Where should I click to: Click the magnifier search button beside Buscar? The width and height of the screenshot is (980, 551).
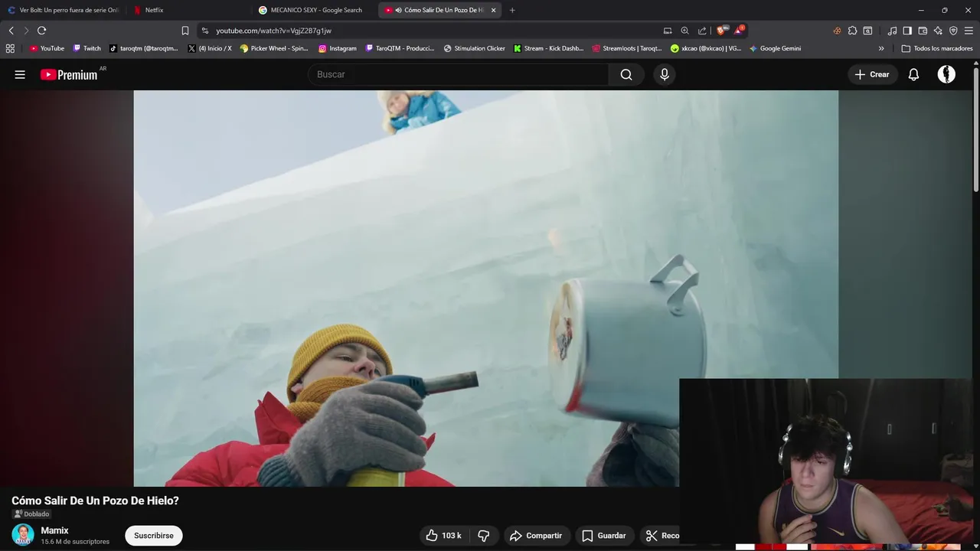point(626,74)
